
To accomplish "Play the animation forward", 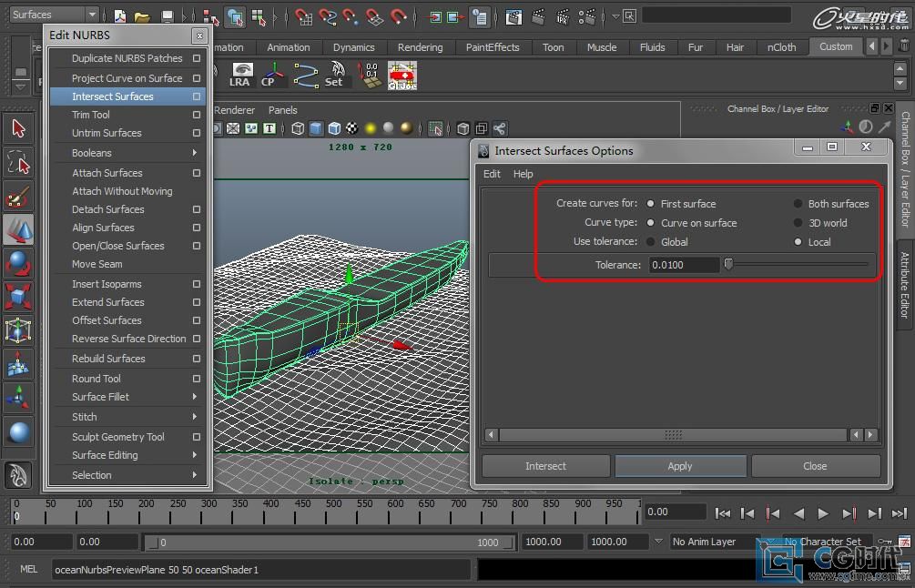I will (x=823, y=513).
